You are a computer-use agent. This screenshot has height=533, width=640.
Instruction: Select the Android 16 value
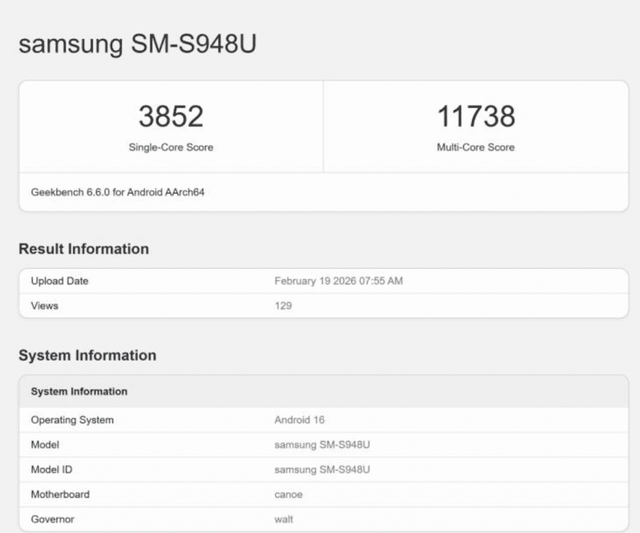click(299, 420)
